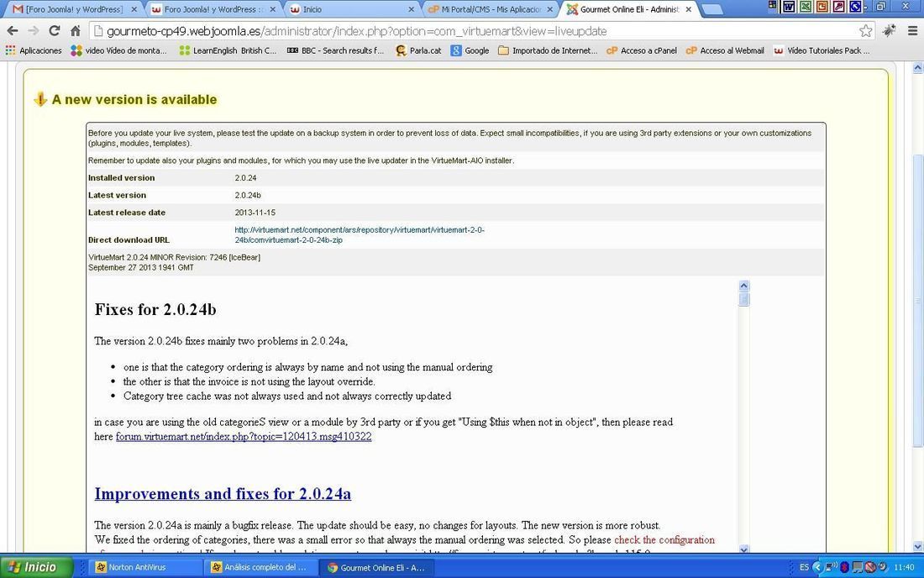Launch Excel from the Office shortcut bar

[x=805, y=7]
